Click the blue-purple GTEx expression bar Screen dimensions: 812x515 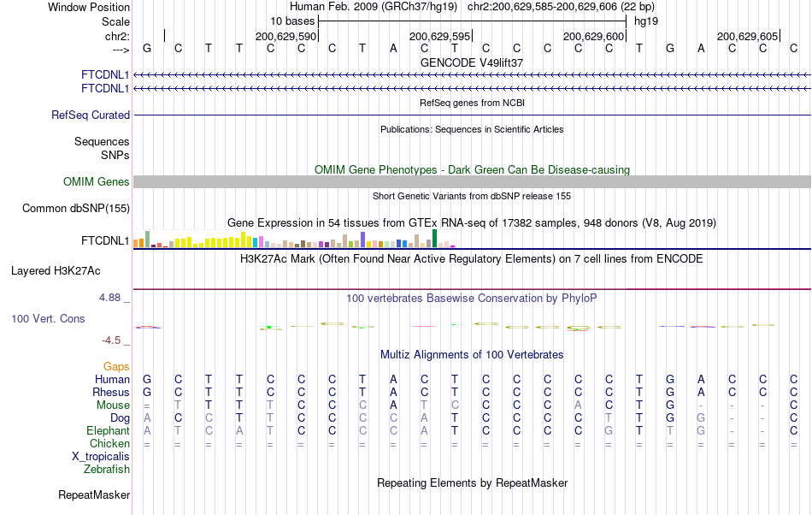pyautogui.click(x=362, y=240)
